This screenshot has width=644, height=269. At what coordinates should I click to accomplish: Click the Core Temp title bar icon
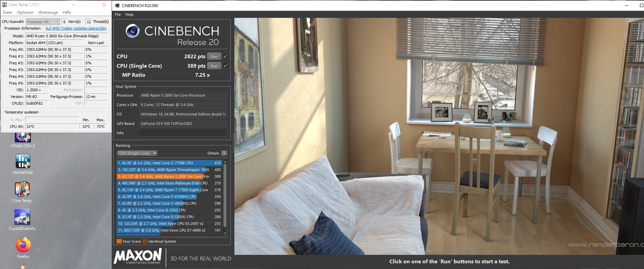tap(4, 5)
